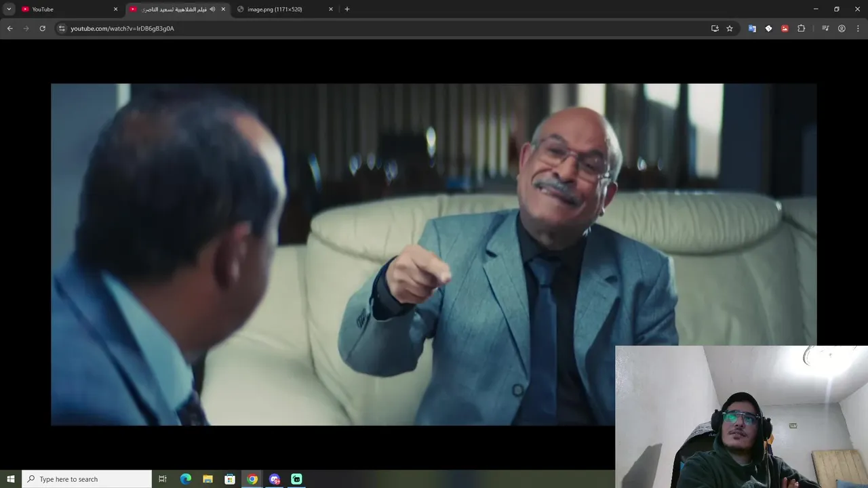
Task: Open the Windows Start menu
Action: pos(11,479)
